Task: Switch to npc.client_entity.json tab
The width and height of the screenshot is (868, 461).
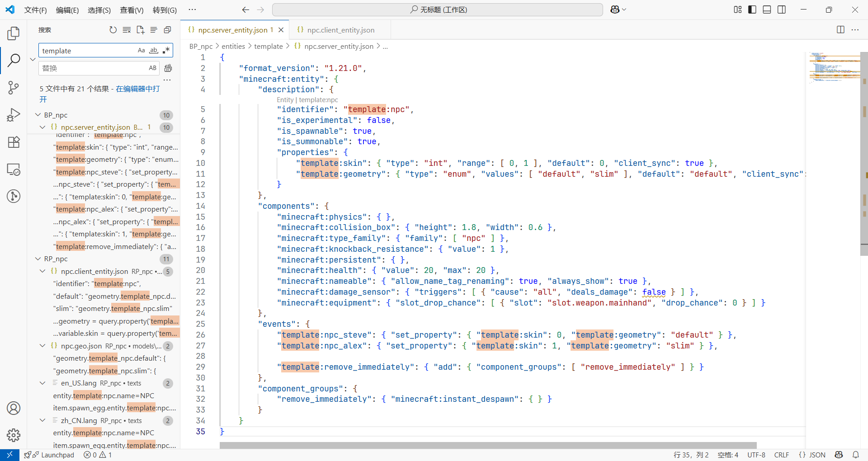Action: (x=340, y=30)
